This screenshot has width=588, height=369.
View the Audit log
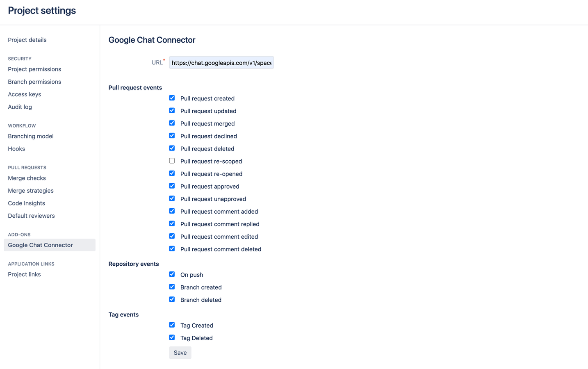pyautogui.click(x=20, y=107)
